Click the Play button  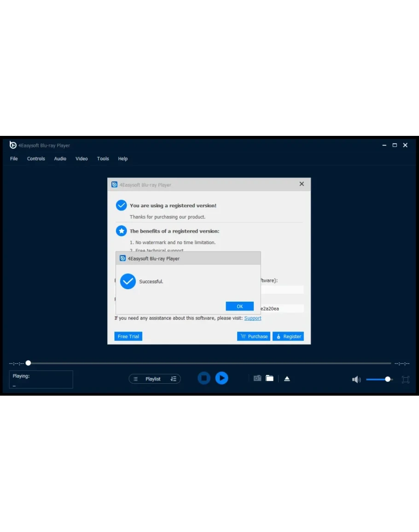pos(221,378)
